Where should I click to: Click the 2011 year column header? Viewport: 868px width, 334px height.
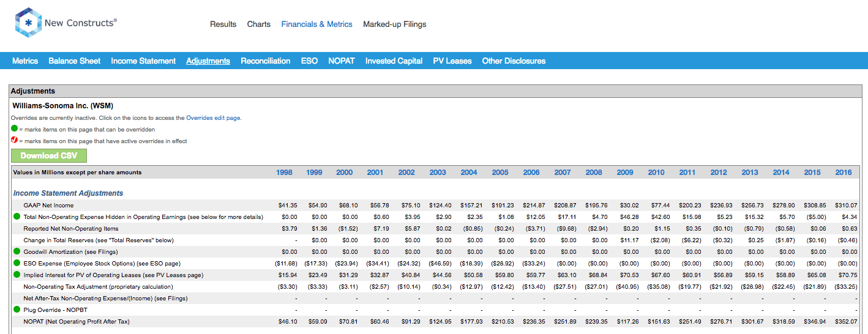click(x=687, y=173)
